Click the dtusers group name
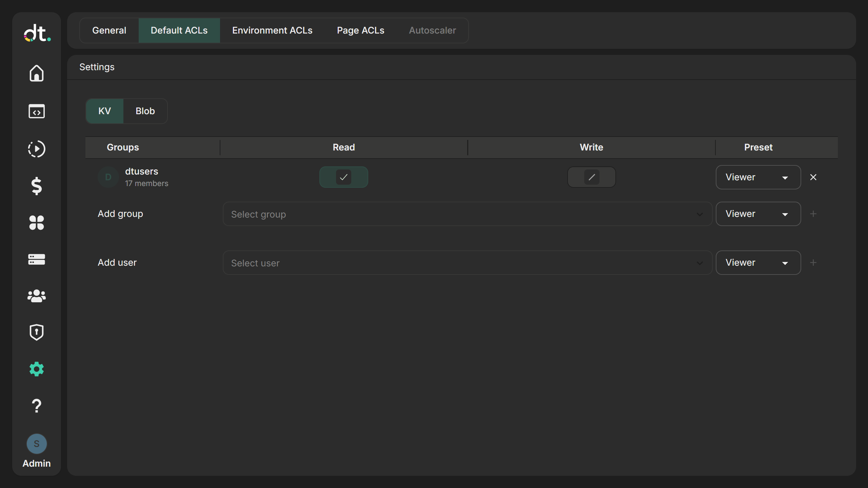The image size is (868, 488). pos(141,171)
